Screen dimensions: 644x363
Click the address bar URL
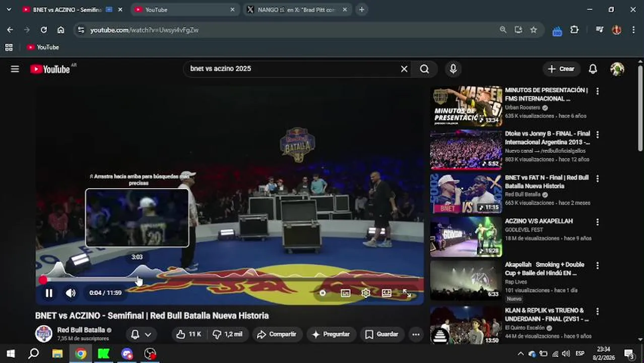point(144,30)
